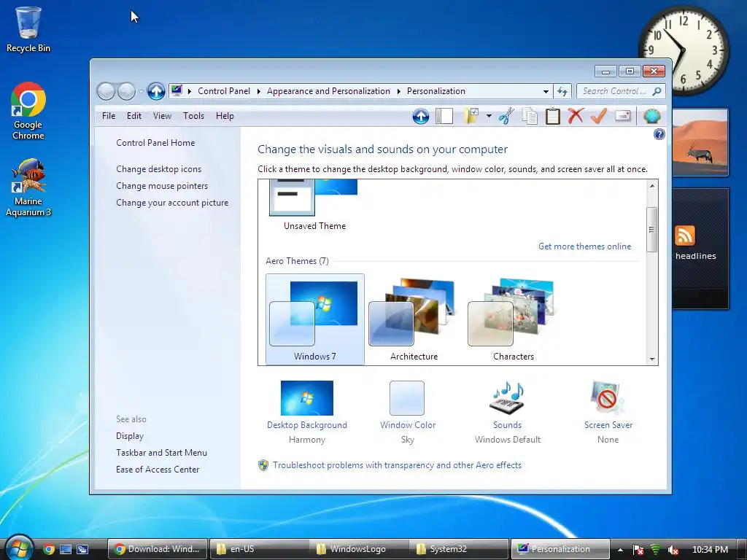Select the Windows 7 theme
Viewport: 747px width, 560px height.
pyautogui.click(x=315, y=319)
